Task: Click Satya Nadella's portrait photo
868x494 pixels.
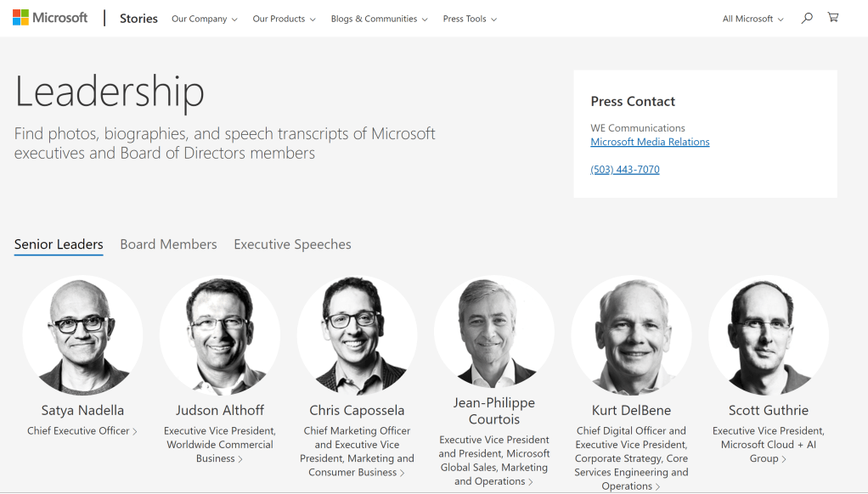Action: click(82, 335)
